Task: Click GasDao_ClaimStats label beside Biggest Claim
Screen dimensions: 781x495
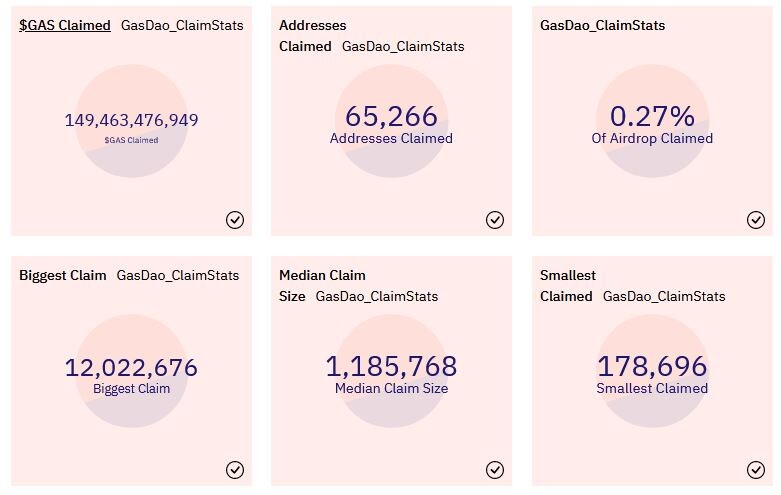Action: click(x=178, y=275)
